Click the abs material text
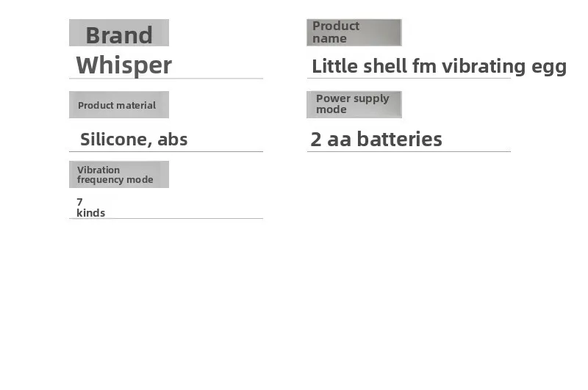Viewport: 588px width, 390px height. 173,140
